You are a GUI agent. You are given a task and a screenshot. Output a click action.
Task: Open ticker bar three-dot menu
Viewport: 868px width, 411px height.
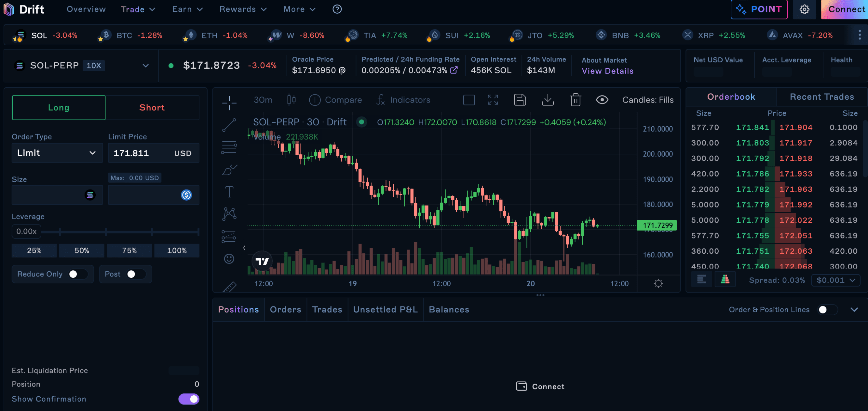click(860, 35)
